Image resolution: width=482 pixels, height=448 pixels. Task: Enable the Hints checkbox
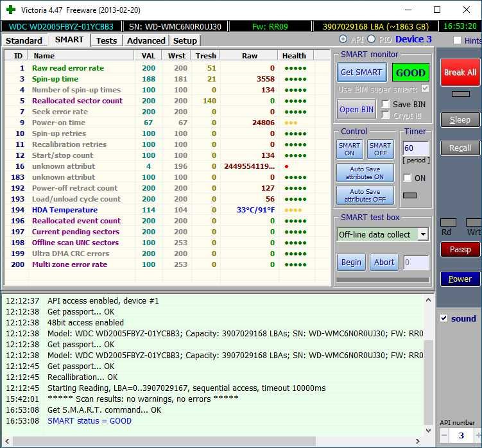click(458, 40)
